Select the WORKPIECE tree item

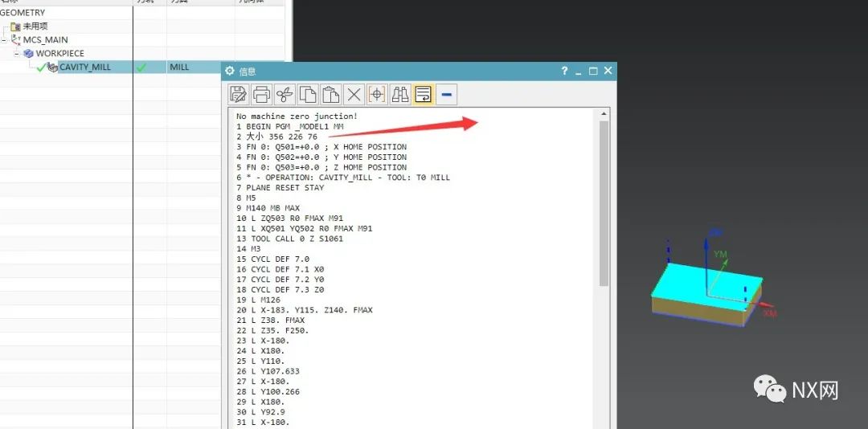[x=59, y=54]
